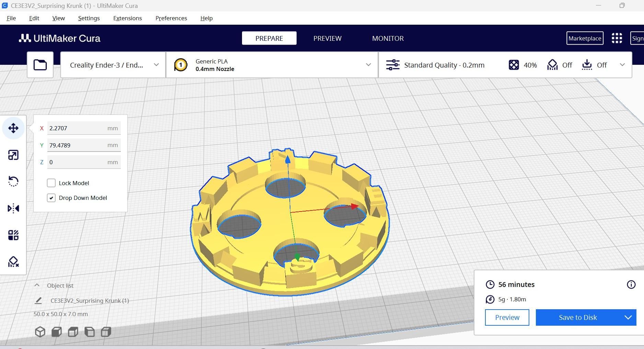Click the support Off icon
The width and height of the screenshot is (644, 349).
coord(552,65)
